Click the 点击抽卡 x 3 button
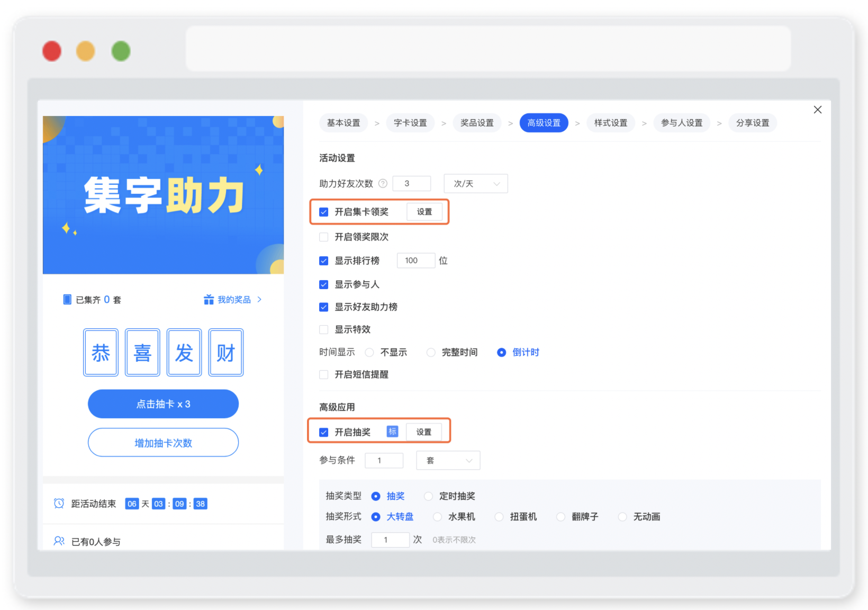Image resolution: width=868 pixels, height=610 pixels. click(163, 404)
